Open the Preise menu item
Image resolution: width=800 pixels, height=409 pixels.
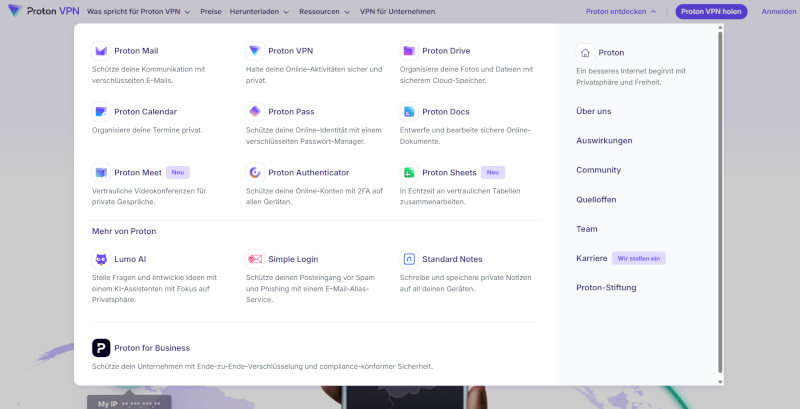(211, 11)
